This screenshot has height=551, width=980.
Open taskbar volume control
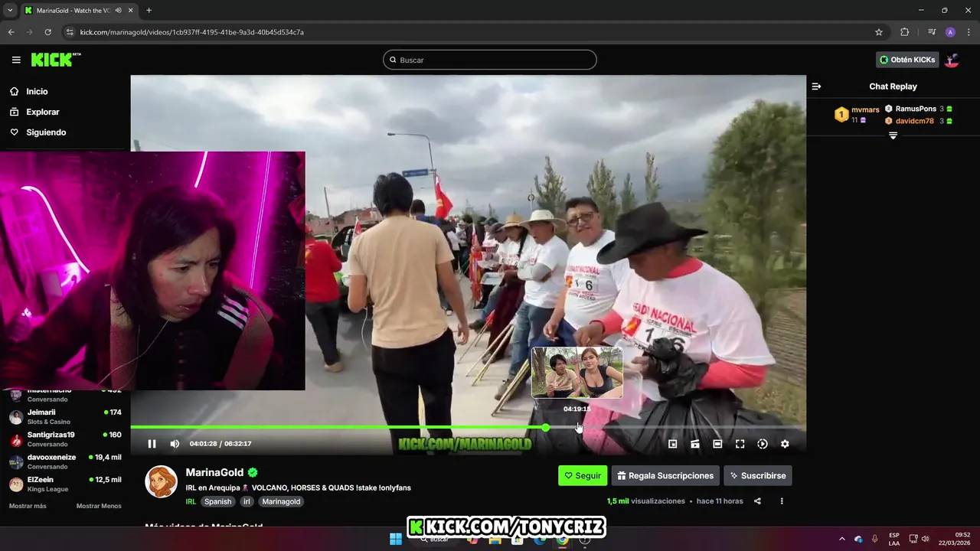[x=926, y=539]
